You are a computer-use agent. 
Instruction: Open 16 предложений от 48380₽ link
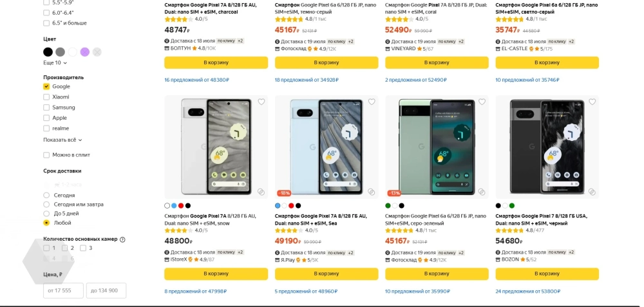point(196,80)
